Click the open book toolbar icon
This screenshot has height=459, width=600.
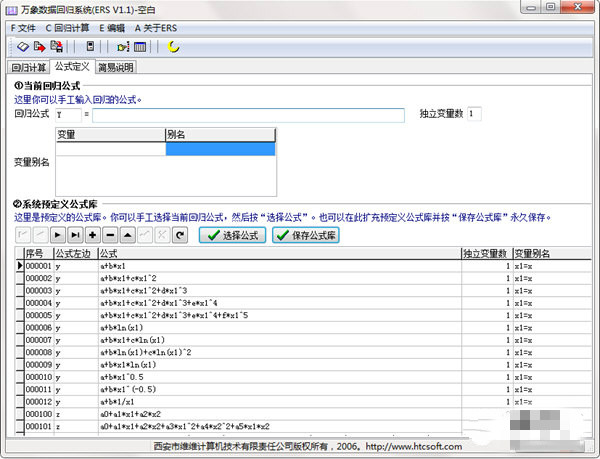coord(23,47)
